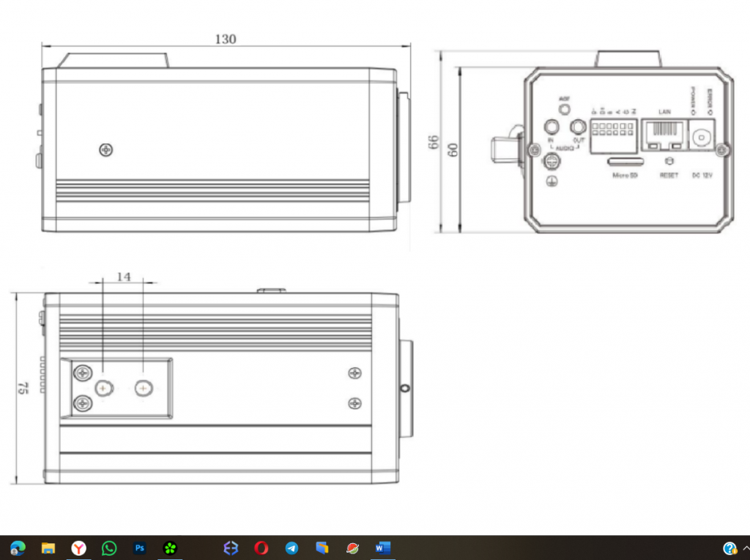Click the purple hexagon taskbar icon
The image size is (750, 560).
tap(231, 548)
